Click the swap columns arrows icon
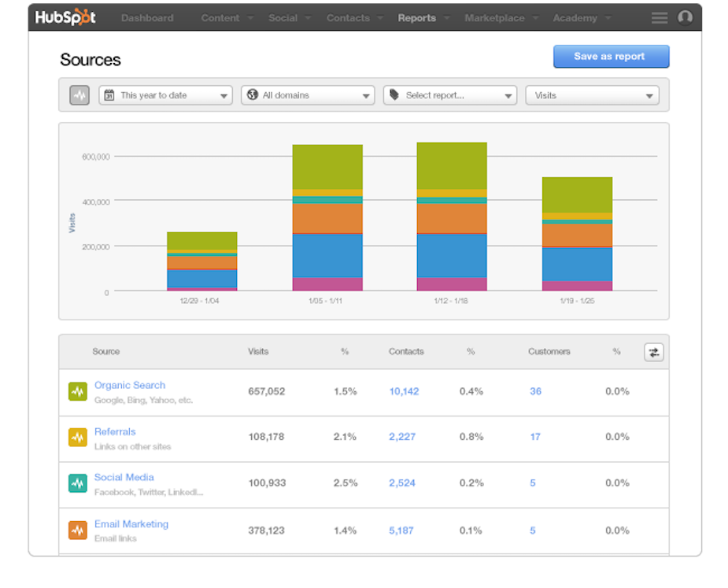728x588 pixels. coord(653,352)
